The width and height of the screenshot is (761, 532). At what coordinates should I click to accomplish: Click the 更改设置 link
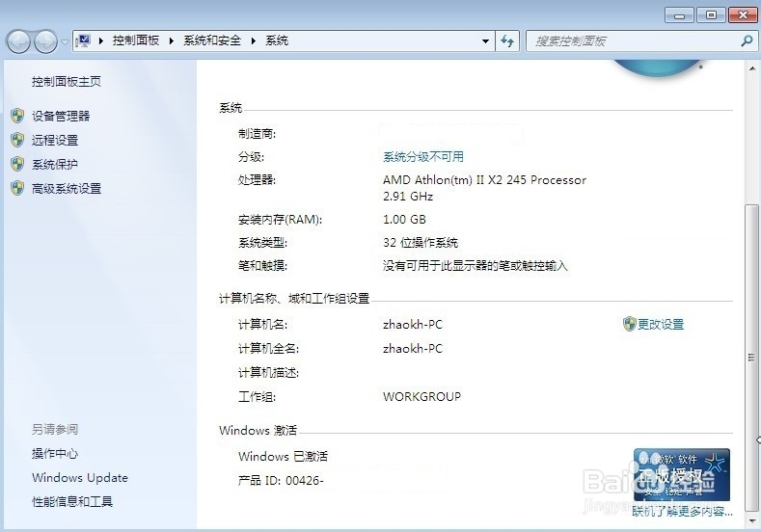[x=661, y=324]
